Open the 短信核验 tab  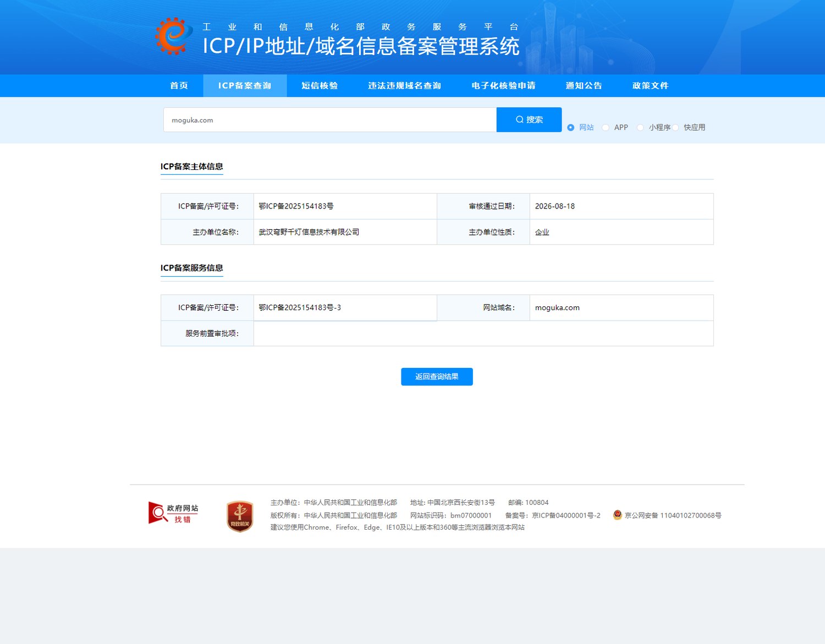tap(320, 86)
